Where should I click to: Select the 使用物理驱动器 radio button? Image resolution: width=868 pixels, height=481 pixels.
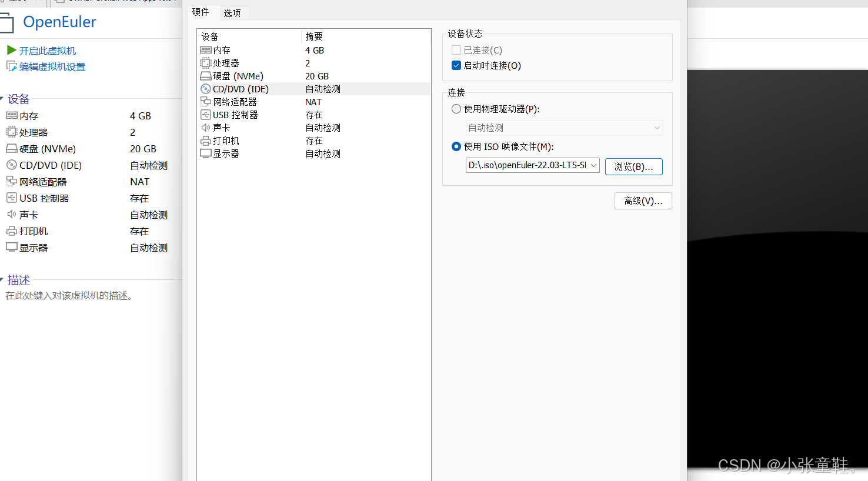(x=456, y=109)
